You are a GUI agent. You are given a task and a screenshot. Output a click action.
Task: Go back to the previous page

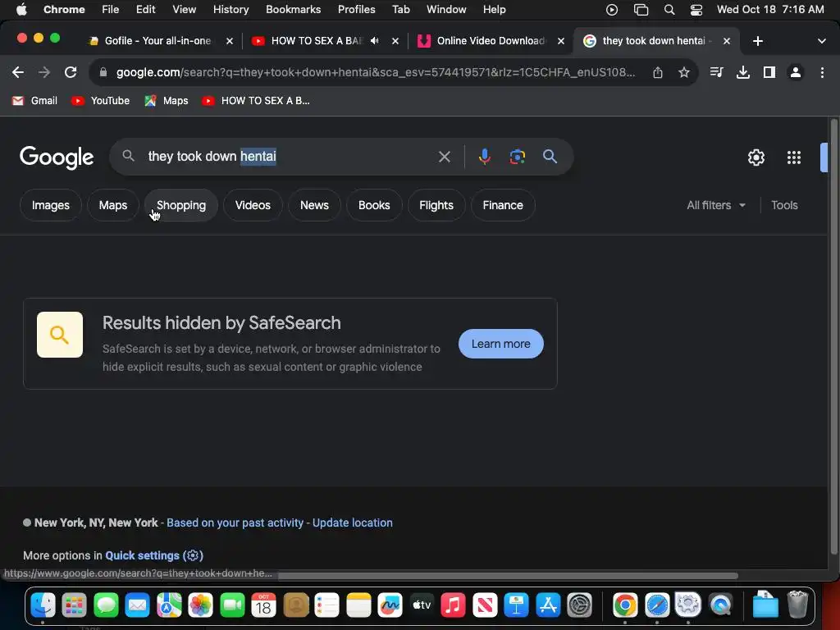click(18, 72)
